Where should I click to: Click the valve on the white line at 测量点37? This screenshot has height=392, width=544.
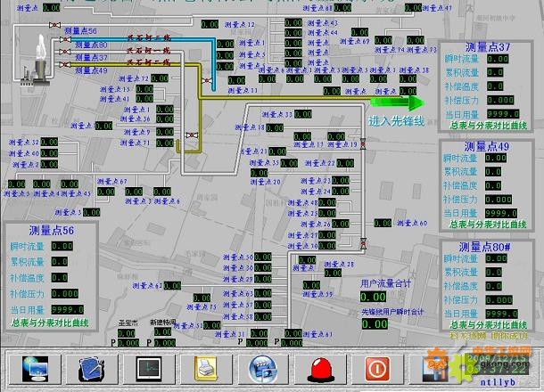(x=65, y=52)
